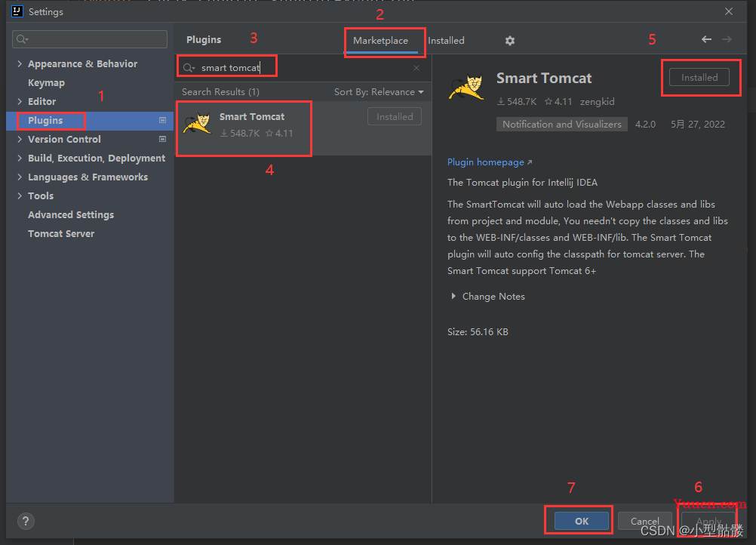Open the Plugin homepage link
This screenshot has height=545, width=756.
click(x=490, y=162)
